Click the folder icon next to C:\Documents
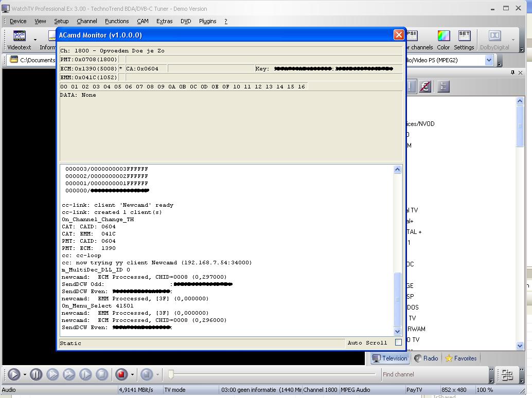Image resolution: width=532 pixels, height=398 pixels. point(14,60)
